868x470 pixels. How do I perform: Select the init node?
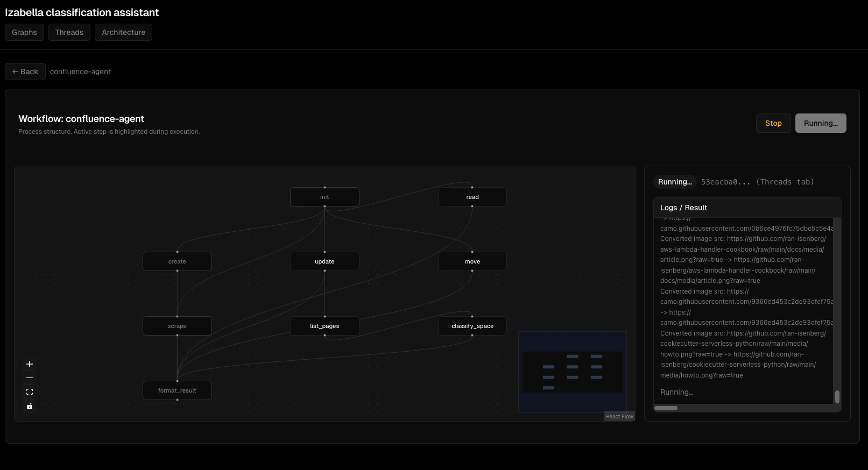324,197
